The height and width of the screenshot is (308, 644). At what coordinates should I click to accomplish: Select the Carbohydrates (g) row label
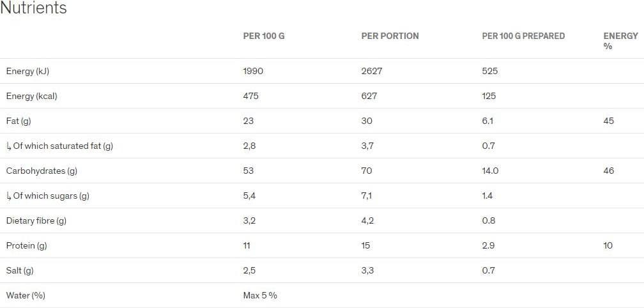pos(42,171)
